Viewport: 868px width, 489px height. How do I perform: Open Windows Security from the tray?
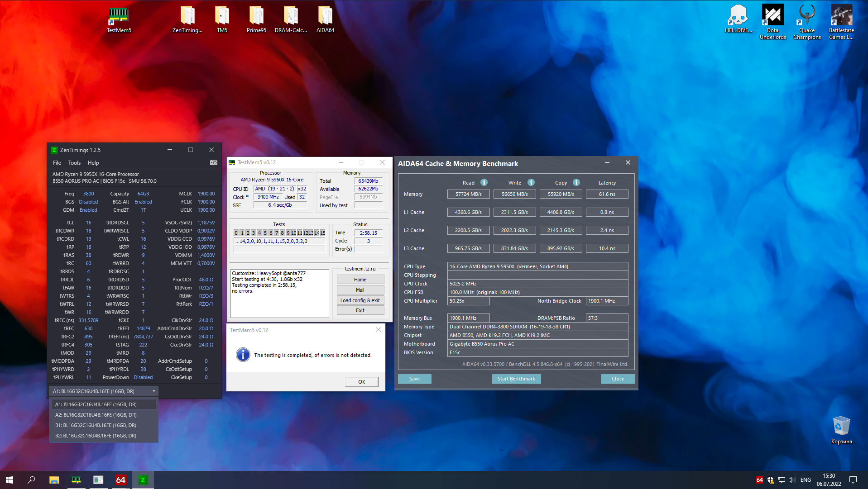point(771,480)
